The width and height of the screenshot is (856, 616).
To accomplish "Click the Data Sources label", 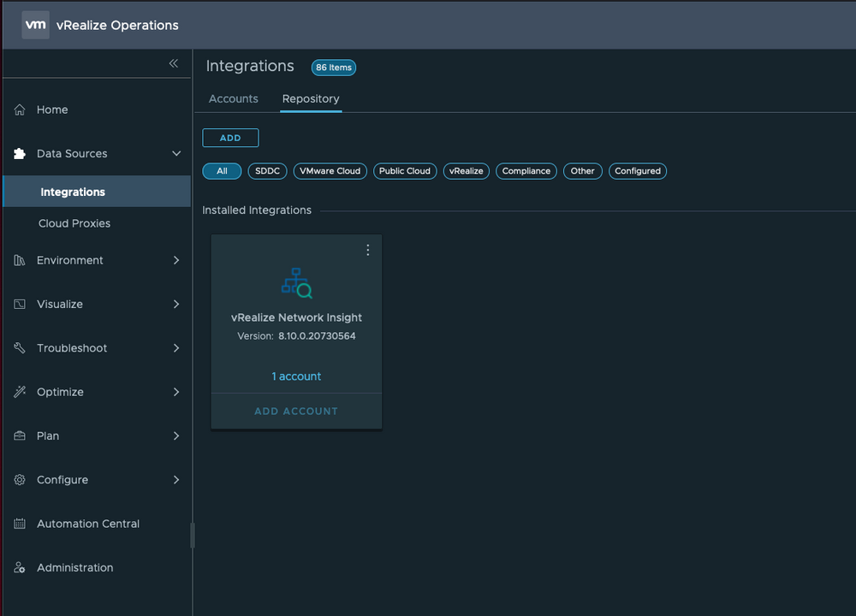I will click(x=72, y=154).
